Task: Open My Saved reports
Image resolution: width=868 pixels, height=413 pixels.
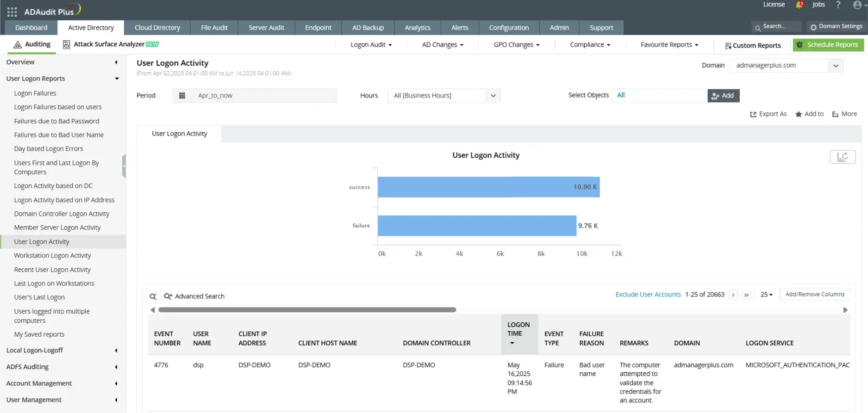Action: click(x=39, y=334)
